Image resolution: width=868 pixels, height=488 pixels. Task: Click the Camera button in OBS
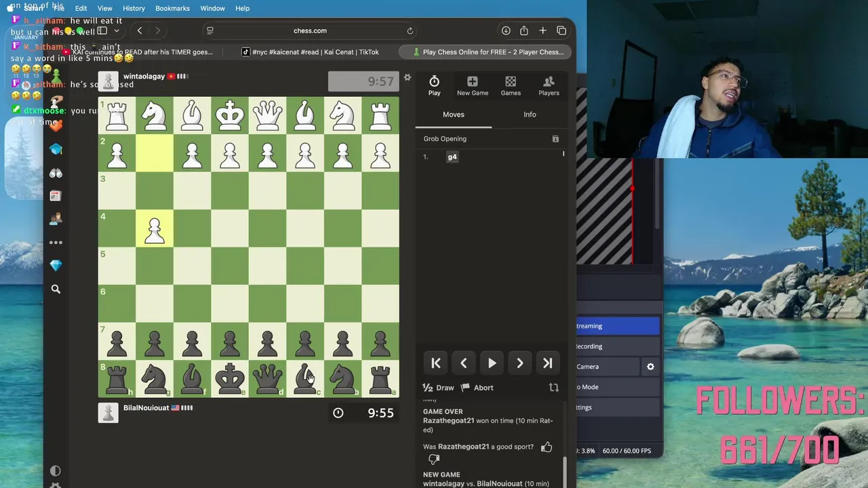pyautogui.click(x=608, y=367)
